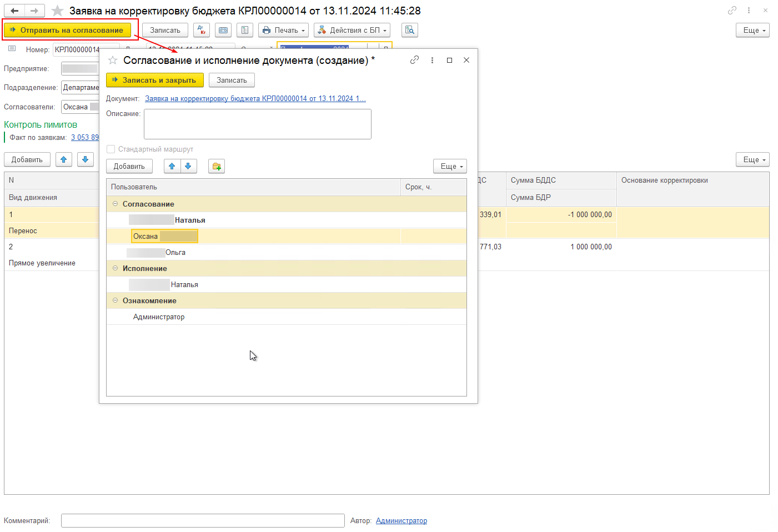Click the Прямое увеличение cell

(x=52, y=263)
